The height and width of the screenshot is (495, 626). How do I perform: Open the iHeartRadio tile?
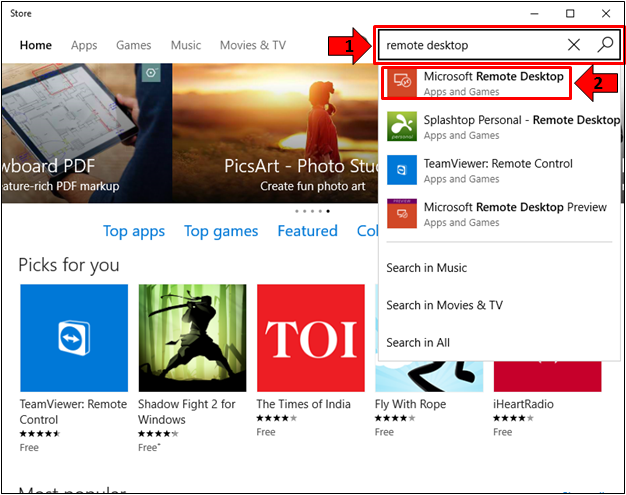547,376
